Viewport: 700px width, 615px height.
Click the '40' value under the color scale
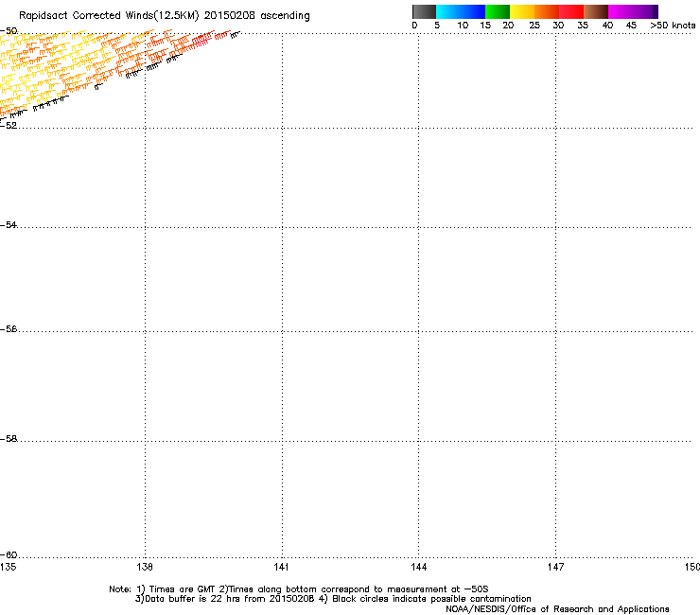tap(607, 26)
